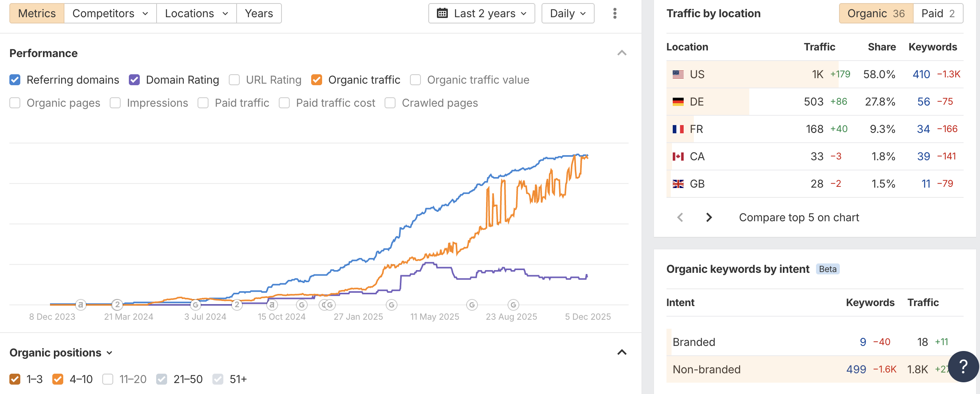This screenshot has width=980, height=394.
Task: Switch to the Paid traffic tab
Action: (938, 13)
